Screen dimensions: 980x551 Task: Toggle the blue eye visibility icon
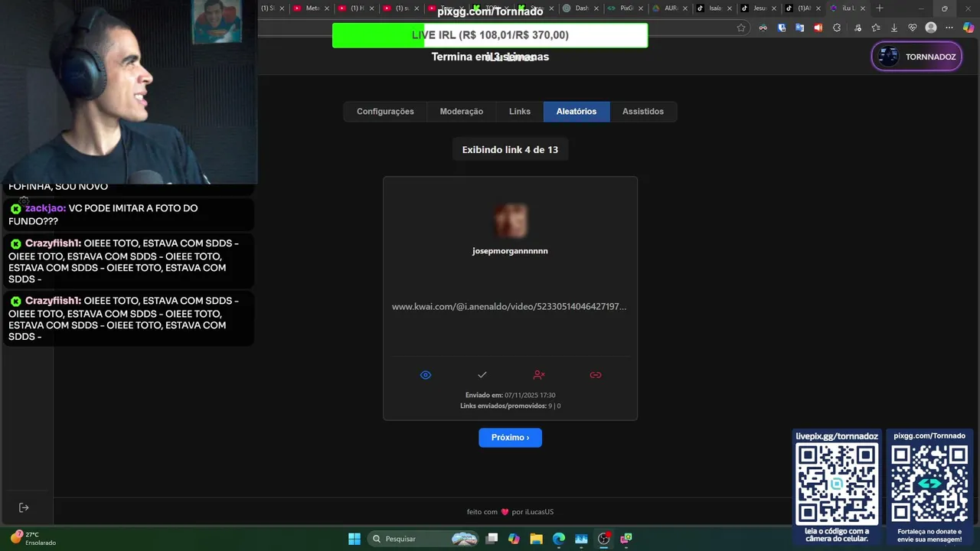426,375
